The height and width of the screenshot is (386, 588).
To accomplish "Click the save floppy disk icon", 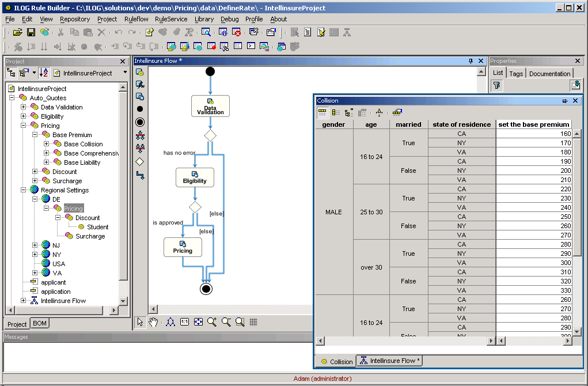I will click(31, 33).
